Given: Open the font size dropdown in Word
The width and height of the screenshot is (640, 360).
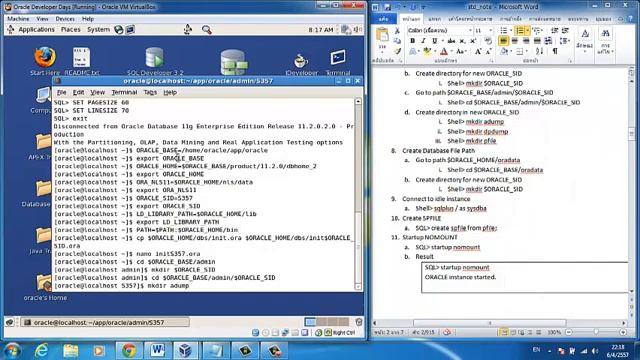Looking at the screenshot, I should click(491, 31).
